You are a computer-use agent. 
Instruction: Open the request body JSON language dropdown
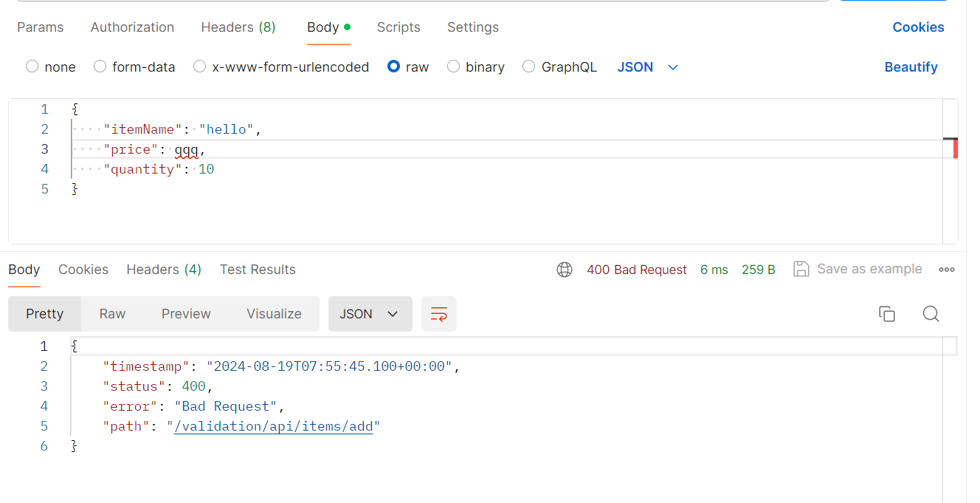click(648, 67)
